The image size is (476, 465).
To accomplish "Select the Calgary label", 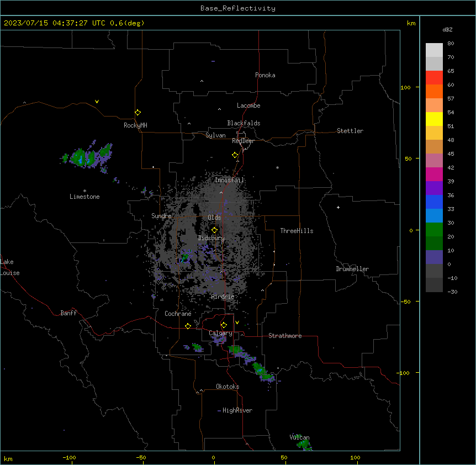I will (x=220, y=333).
